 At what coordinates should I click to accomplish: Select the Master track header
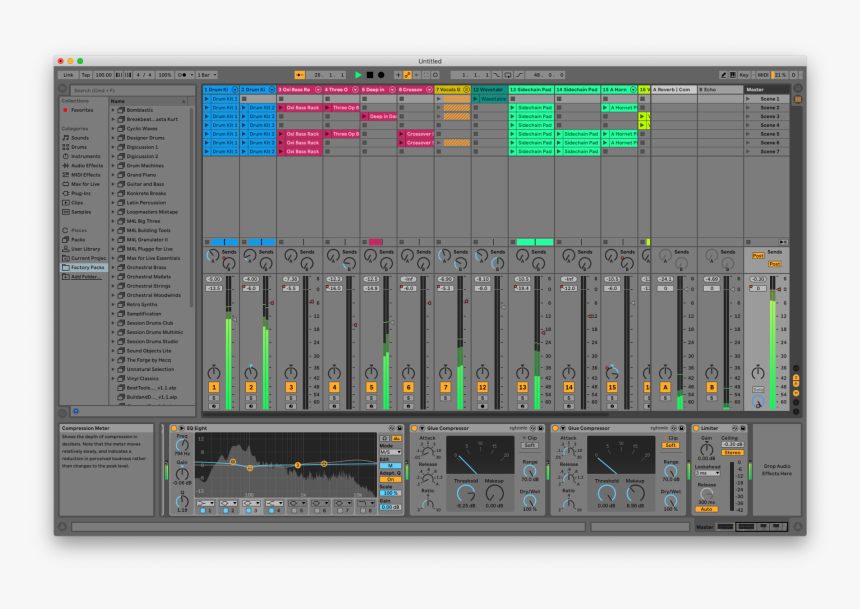click(766, 89)
